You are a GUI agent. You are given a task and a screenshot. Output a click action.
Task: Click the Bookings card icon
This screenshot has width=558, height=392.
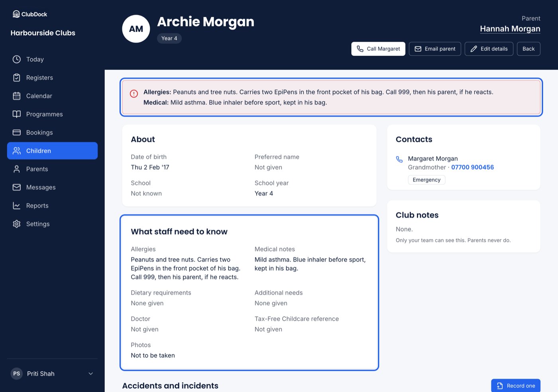pyautogui.click(x=17, y=133)
